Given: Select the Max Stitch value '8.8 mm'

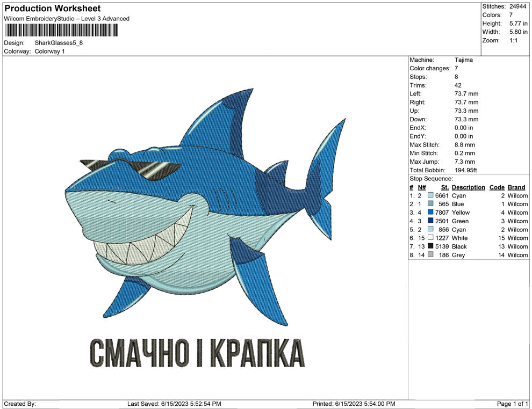Looking at the screenshot, I should pos(465,145).
